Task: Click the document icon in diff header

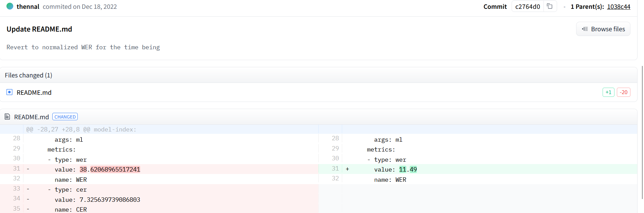Action: [x=7, y=117]
